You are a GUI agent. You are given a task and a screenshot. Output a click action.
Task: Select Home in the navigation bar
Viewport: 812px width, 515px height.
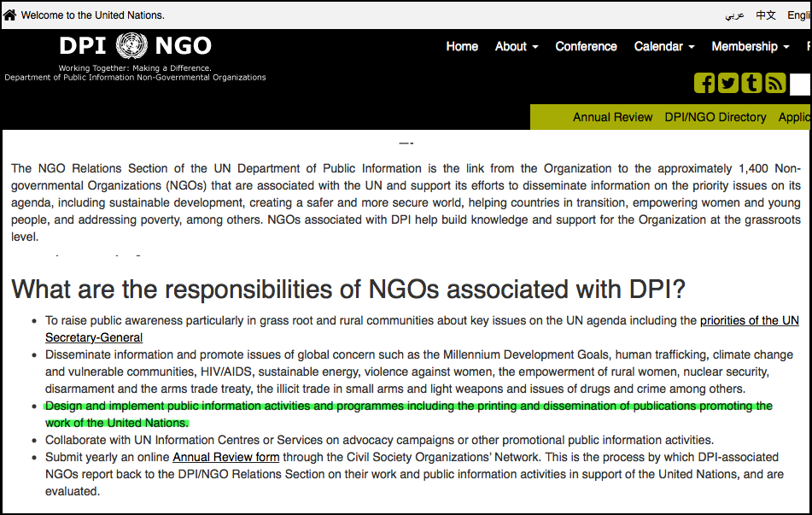462,47
